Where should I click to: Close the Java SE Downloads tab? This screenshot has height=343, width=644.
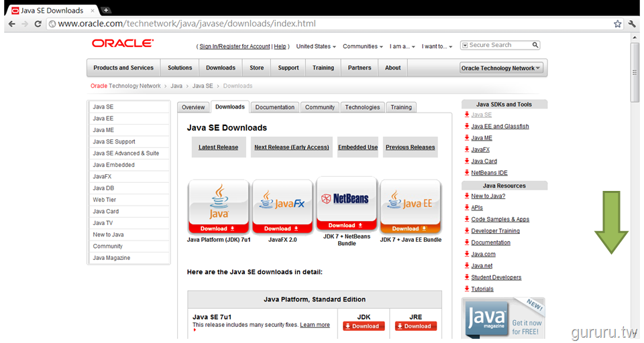tap(93, 10)
